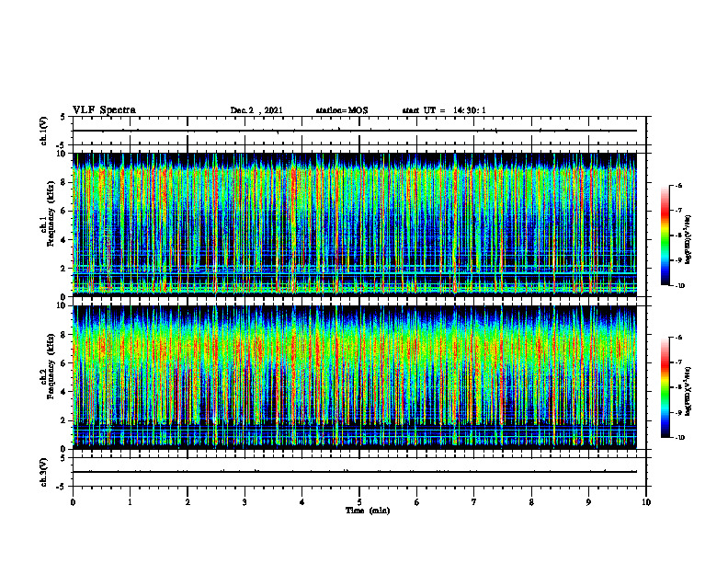728x563 pixels.
Task: Click the "Time (min)" x-axis label
Action: (368, 511)
